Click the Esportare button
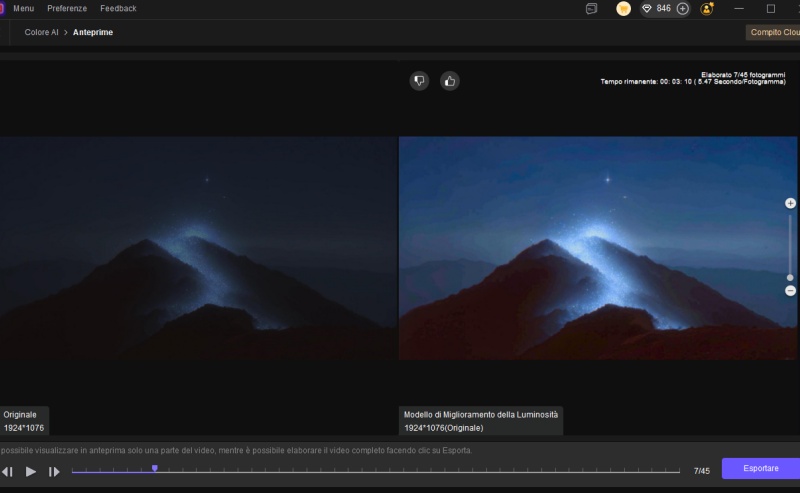The height and width of the screenshot is (493, 800). 760,469
